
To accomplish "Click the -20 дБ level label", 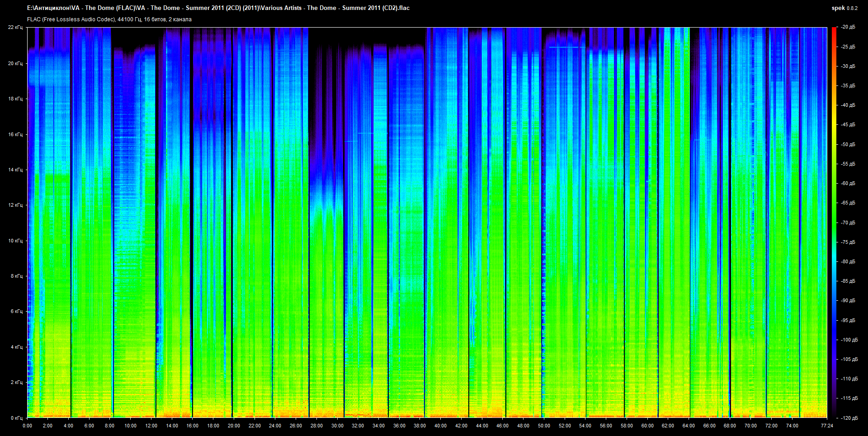I will click(848, 27).
